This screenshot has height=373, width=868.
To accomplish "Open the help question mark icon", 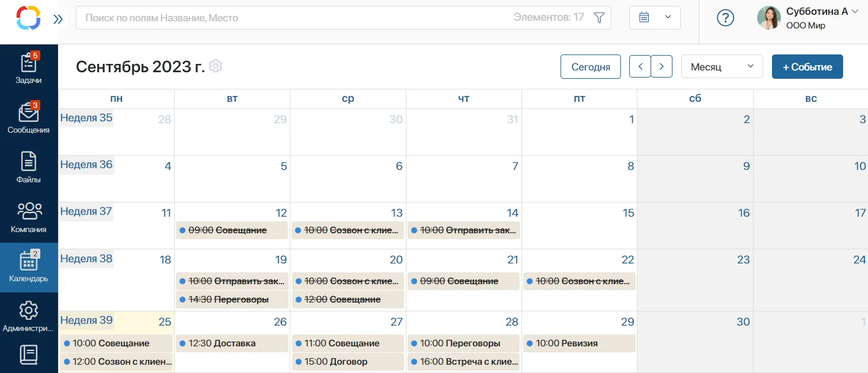I will coord(725,18).
